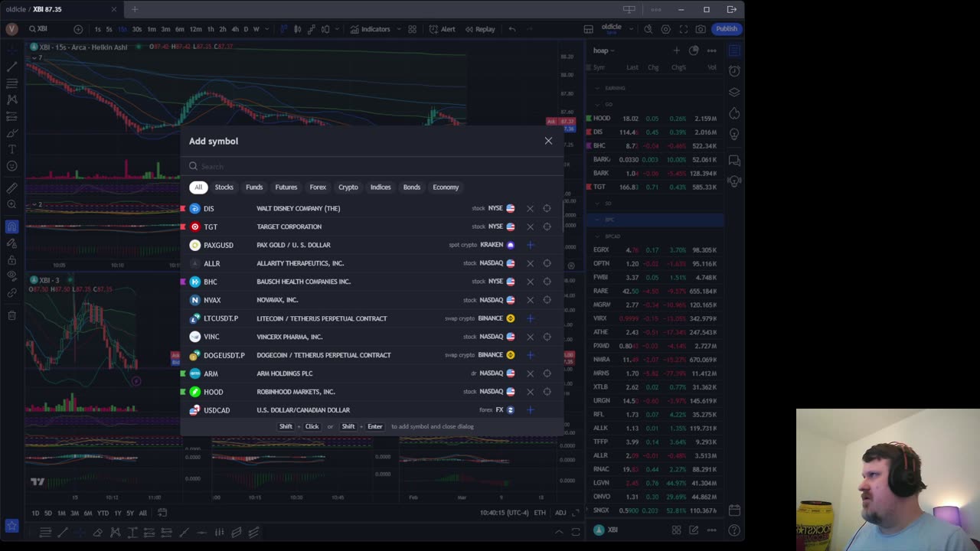Screen dimensions: 980x551
Task: Select ARM HOLDINGS PLC result row
Action: point(371,373)
